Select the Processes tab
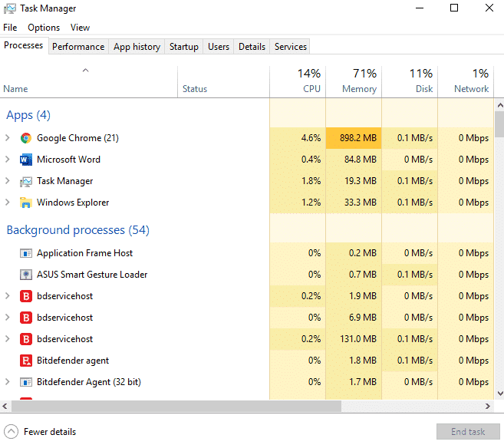The height and width of the screenshot is (448, 504). click(24, 45)
